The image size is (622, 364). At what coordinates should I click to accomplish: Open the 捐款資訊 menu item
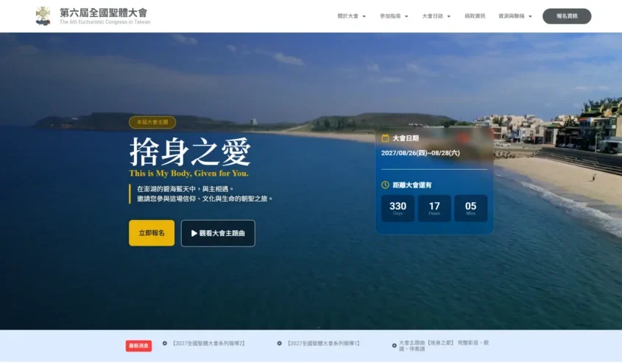475,16
